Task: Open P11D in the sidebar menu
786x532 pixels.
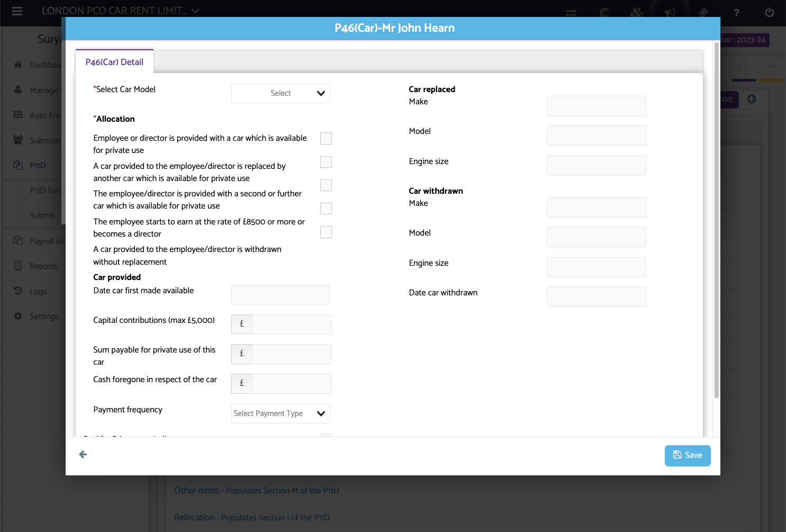Action: [38, 166]
